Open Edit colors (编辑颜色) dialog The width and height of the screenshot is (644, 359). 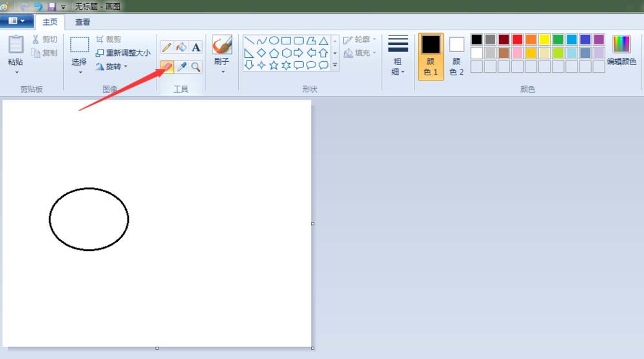pos(621,50)
